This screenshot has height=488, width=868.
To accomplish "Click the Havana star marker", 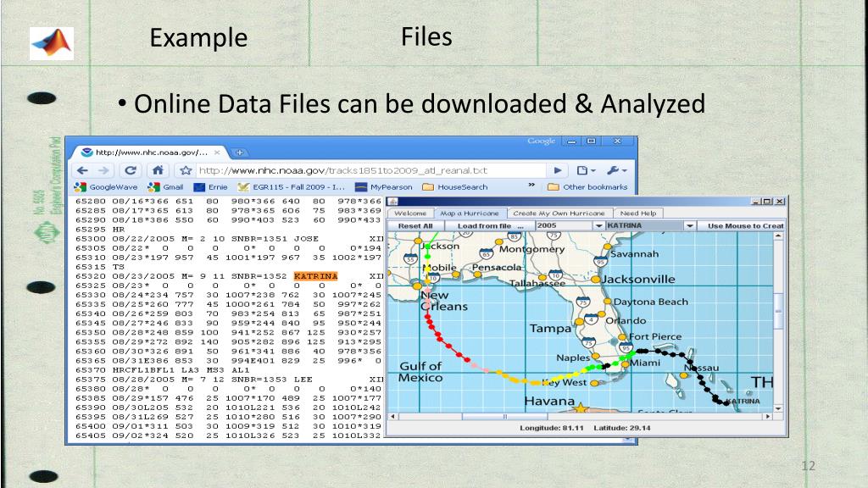I will tap(580, 408).
